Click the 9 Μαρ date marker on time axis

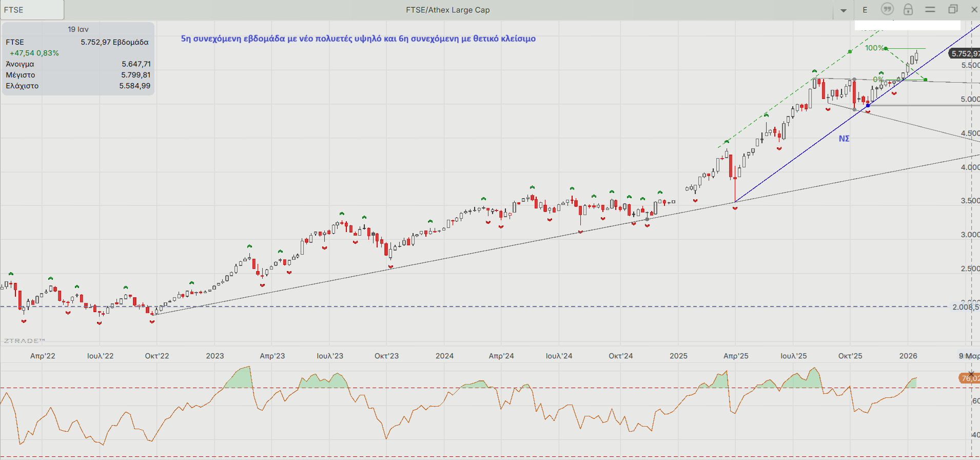[x=969, y=356]
